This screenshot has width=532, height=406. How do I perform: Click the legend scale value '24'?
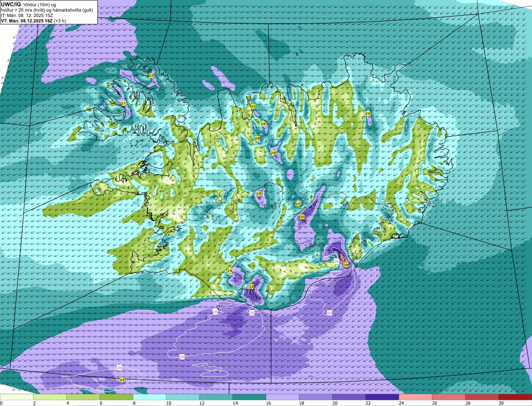coord(401,403)
